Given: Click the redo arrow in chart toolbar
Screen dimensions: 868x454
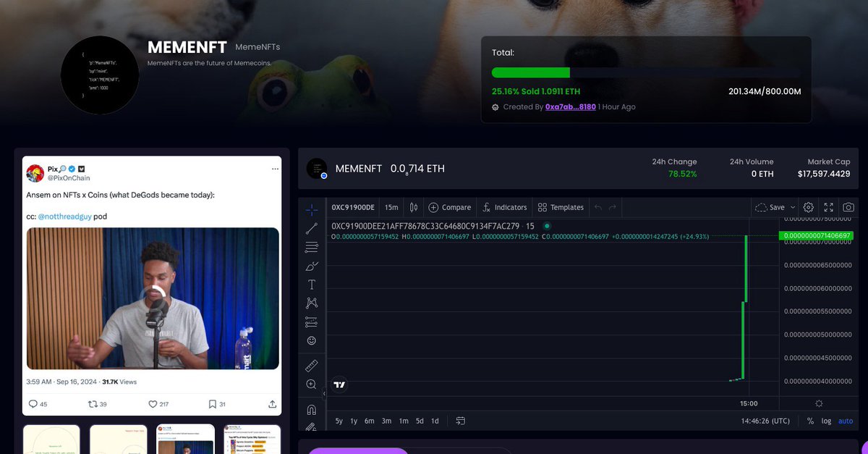Looking at the screenshot, I should (613, 207).
